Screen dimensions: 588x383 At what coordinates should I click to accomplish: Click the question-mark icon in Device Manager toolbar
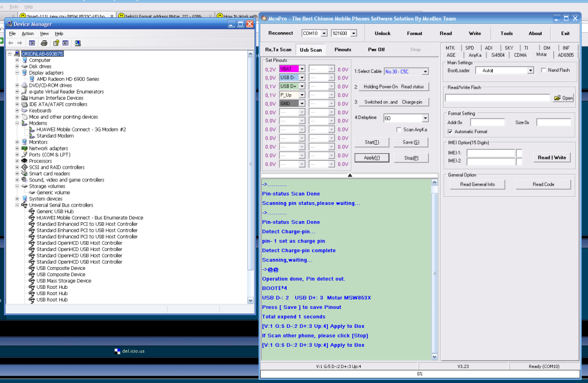56,43
